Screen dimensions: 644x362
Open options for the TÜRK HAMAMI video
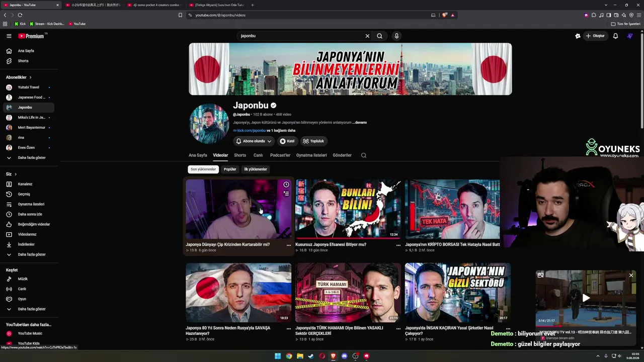398,328
